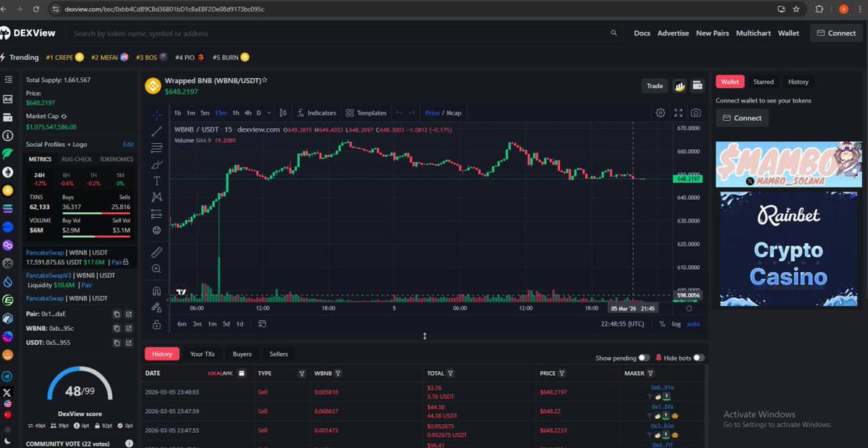Filter MAKER column
868x448 pixels.
[651, 373]
